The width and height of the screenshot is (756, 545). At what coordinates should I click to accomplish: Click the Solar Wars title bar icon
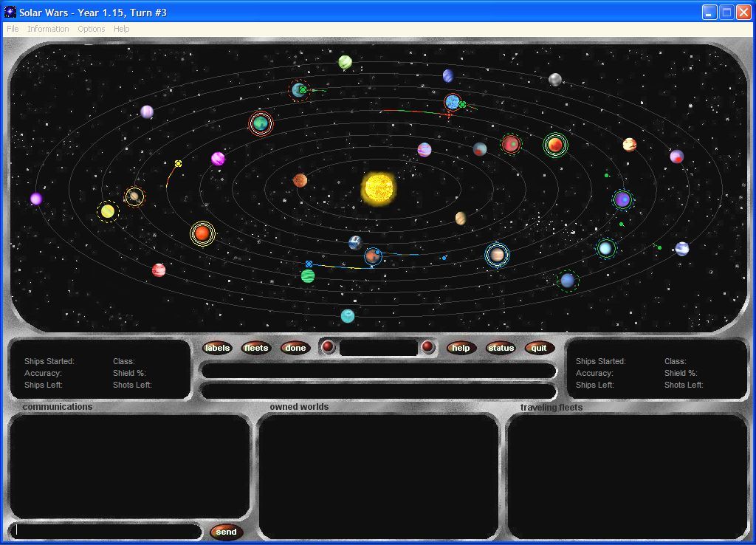pos(10,12)
